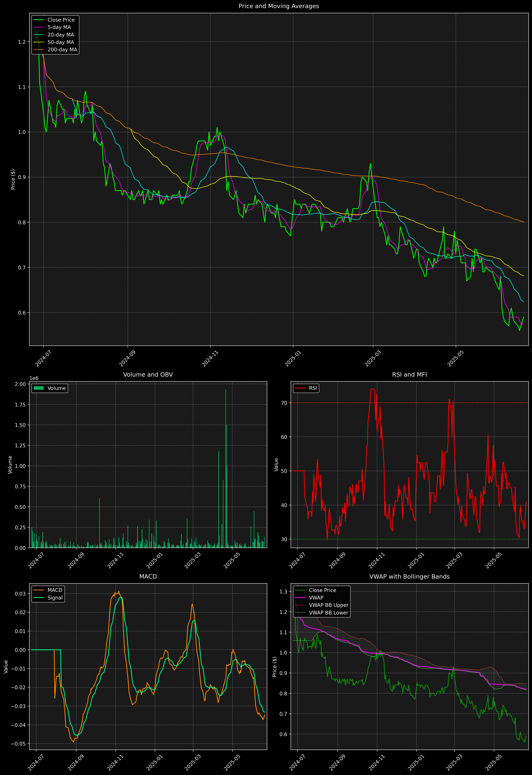Click the '30' tick on the RSI axis
This screenshot has height=775, width=532.
[284, 539]
